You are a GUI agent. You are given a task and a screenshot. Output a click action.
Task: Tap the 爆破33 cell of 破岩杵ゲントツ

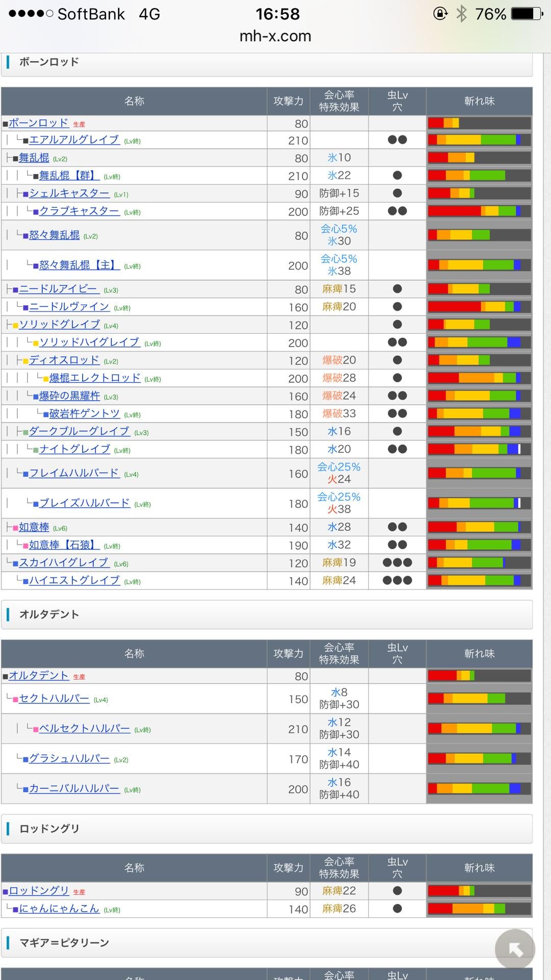point(339,414)
